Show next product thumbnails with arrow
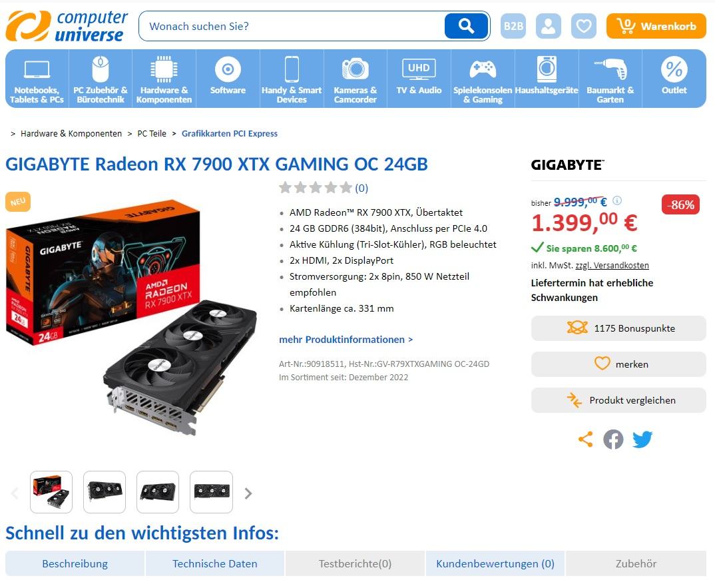The image size is (715, 588). 248,493
